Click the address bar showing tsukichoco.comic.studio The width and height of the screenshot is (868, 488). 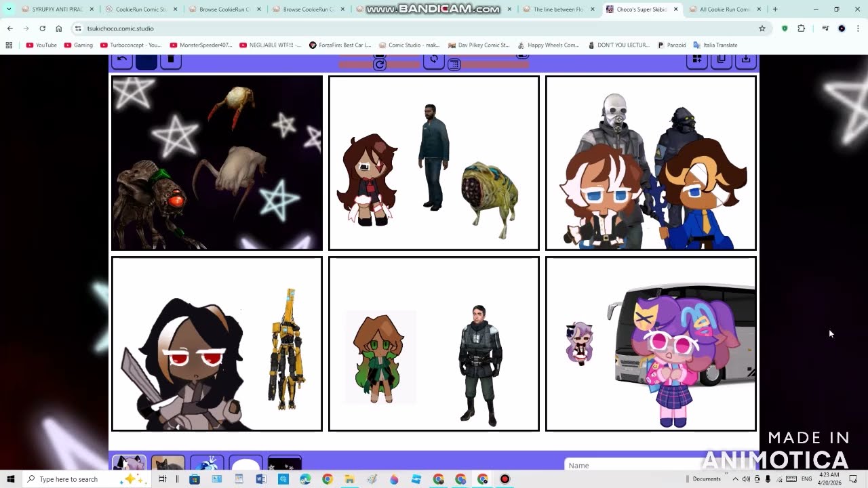click(420, 28)
